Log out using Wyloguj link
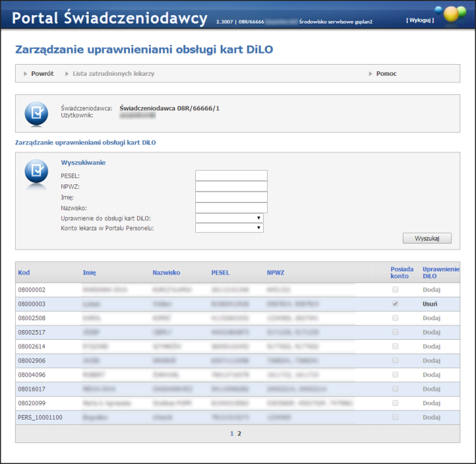The height and width of the screenshot is (464, 476). [x=420, y=20]
